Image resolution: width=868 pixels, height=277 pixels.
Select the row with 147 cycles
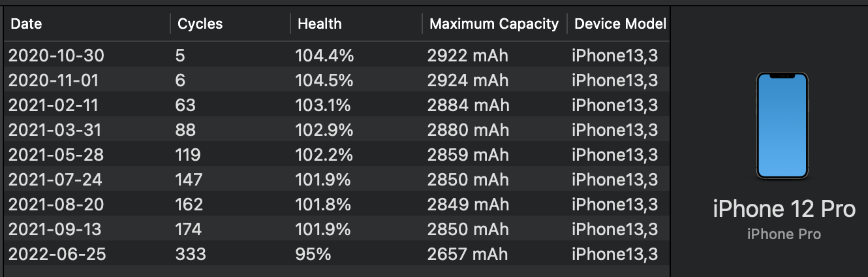point(337,180)
